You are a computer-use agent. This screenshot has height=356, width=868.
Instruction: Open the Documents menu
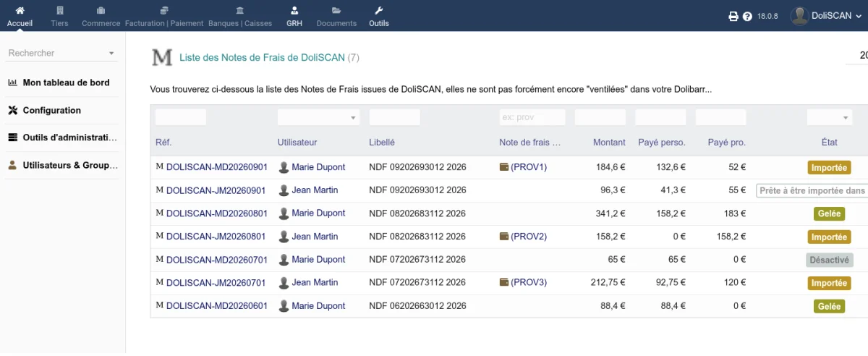336,16
